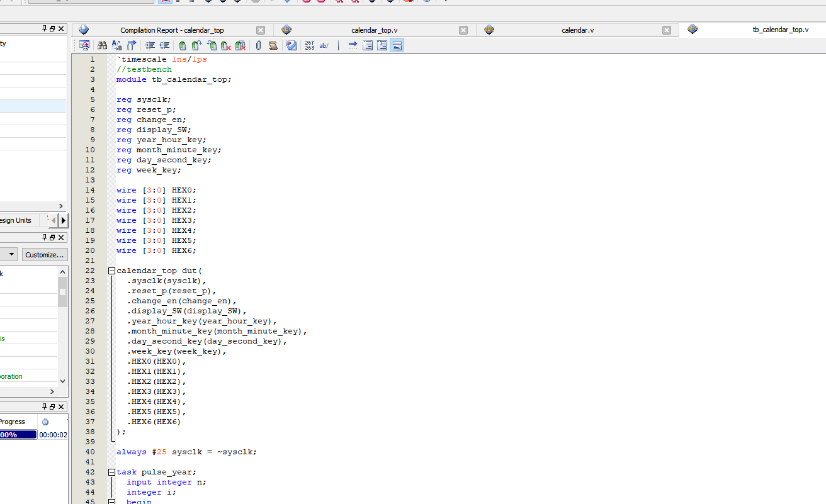Increase indent of selected lines

pos(150,45)
